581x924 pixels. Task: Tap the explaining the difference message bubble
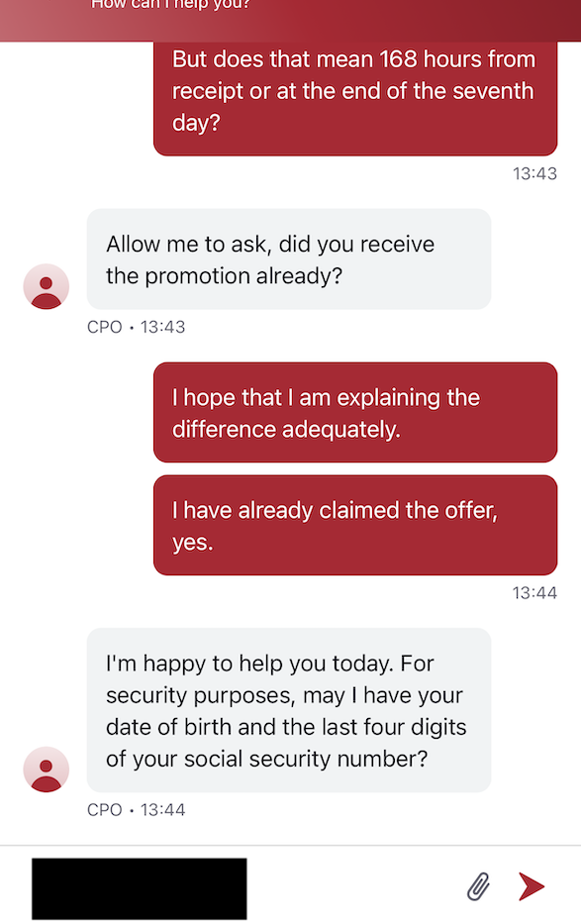[x=354, y=412]
